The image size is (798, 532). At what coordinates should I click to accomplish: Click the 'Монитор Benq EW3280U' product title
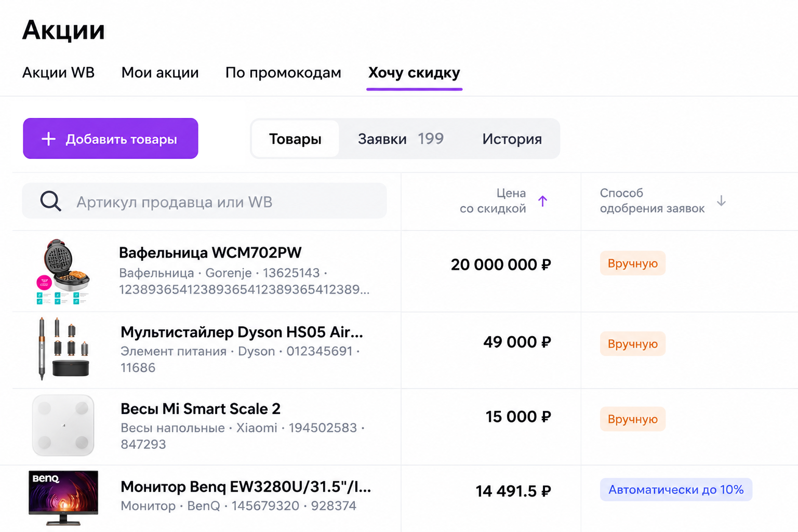[246, 487]
